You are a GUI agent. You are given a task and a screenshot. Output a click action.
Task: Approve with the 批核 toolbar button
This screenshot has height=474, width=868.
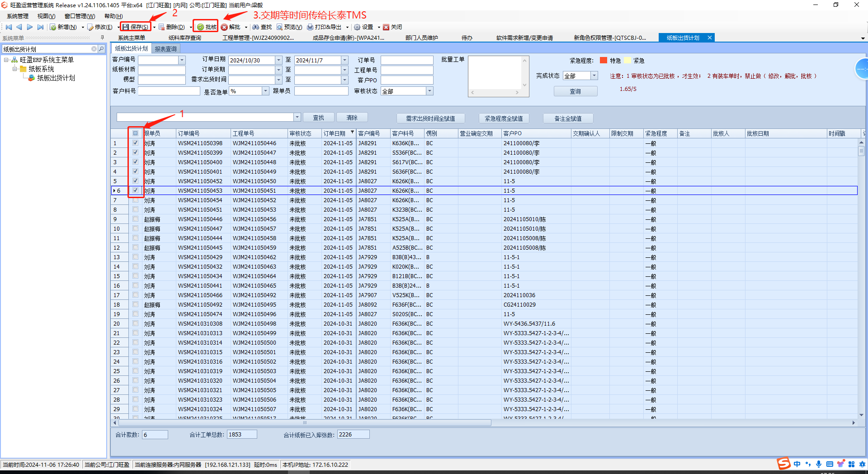click(x=207, y=27)
